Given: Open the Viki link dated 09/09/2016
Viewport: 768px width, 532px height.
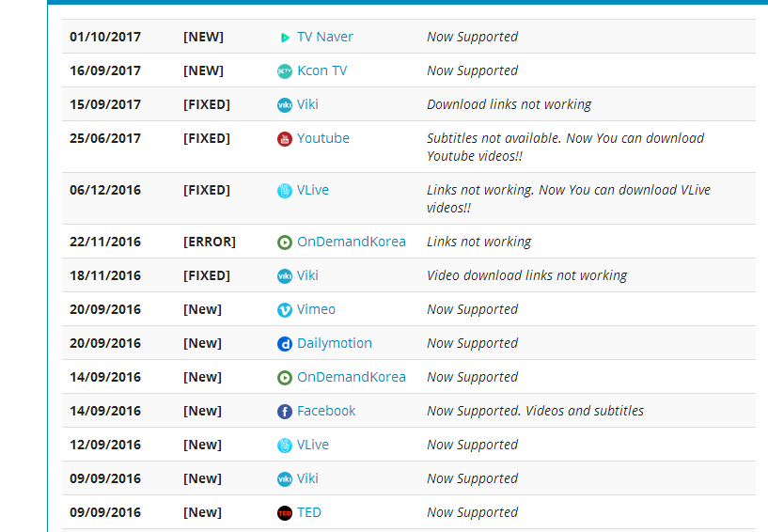Looking at the screenshot, I should click(307, 478).
